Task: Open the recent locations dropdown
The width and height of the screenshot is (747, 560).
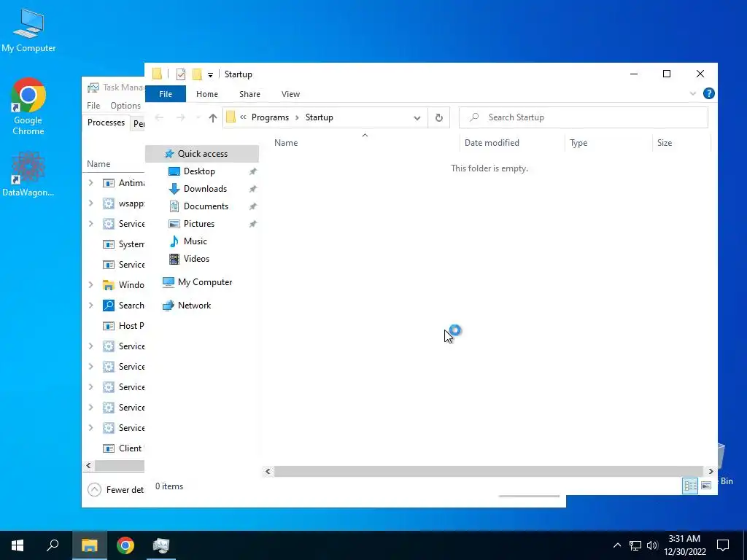Action: 198,117
